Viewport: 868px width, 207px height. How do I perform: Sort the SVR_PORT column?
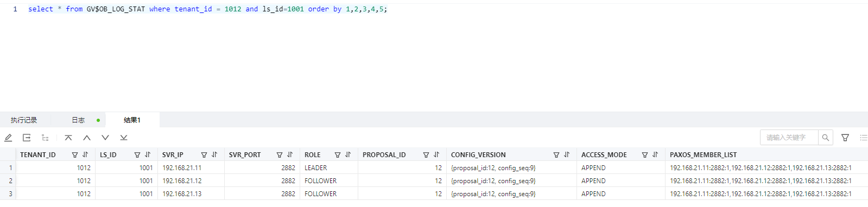[x=290, y=155]
